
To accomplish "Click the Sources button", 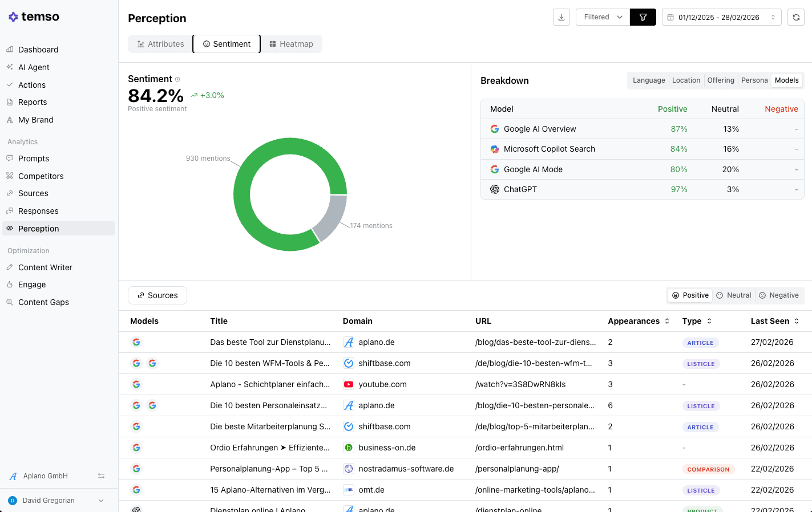I will (x=157, y=295).
